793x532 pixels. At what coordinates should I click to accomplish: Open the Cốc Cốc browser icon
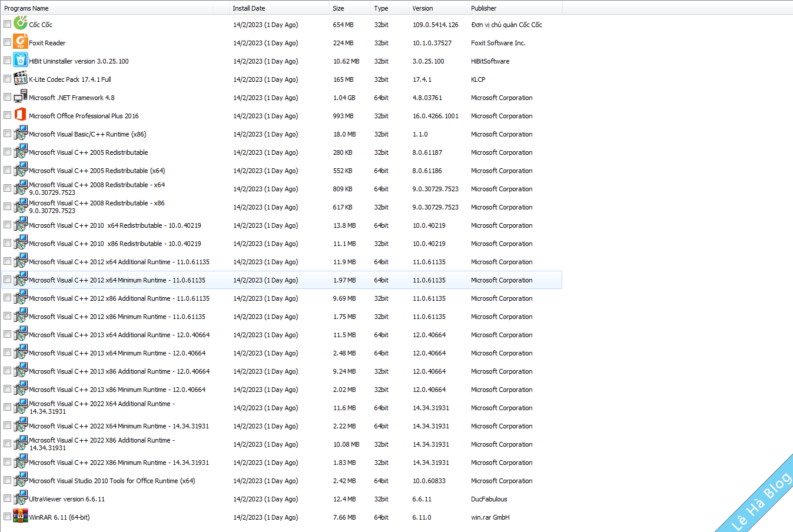pyautogui.click(x=21, y=24)
